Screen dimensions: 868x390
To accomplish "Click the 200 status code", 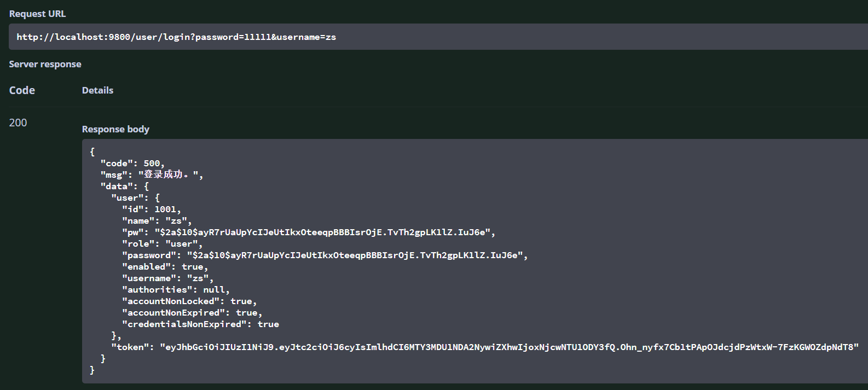I will [18, 123].
